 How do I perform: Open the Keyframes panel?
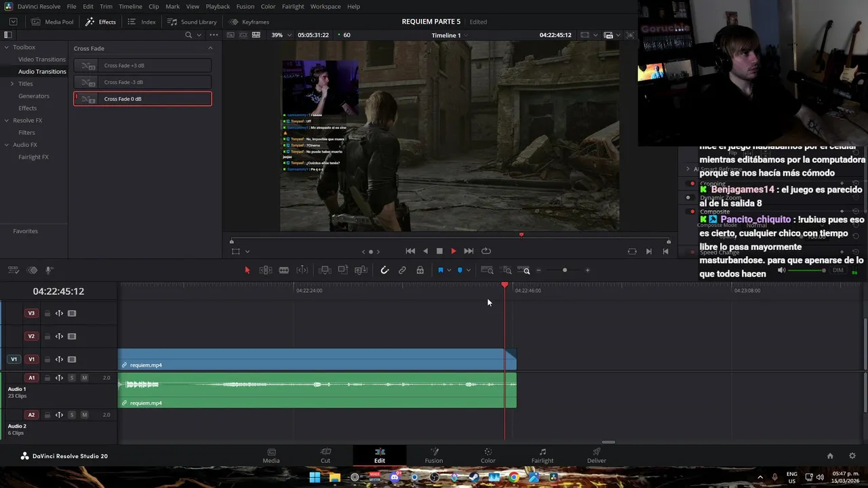coord(249,22)
